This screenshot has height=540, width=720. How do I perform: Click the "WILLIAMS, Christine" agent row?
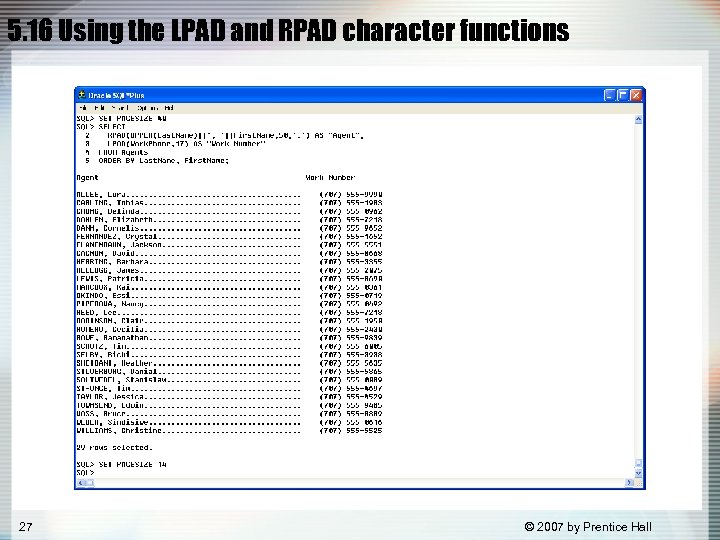point(229,431)
